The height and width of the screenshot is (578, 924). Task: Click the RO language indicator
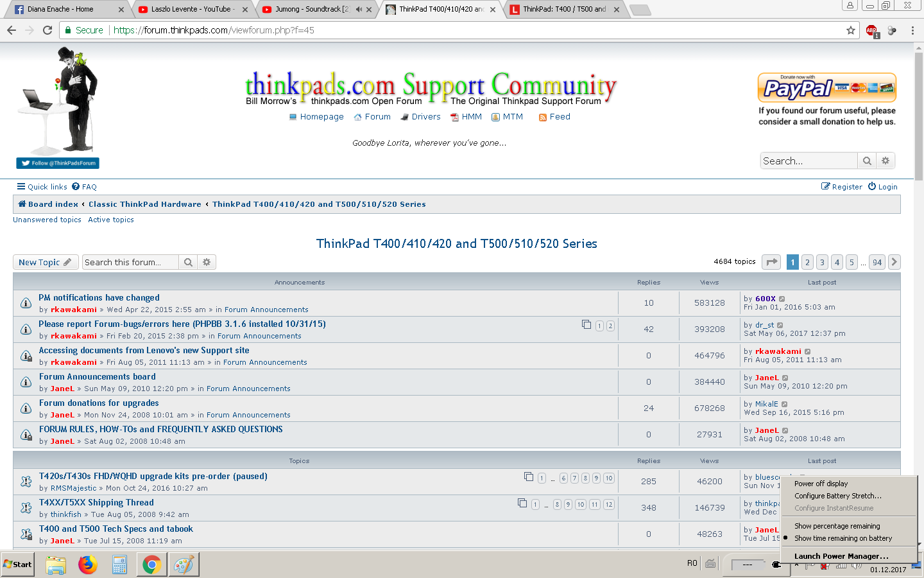tap(692, 563)
